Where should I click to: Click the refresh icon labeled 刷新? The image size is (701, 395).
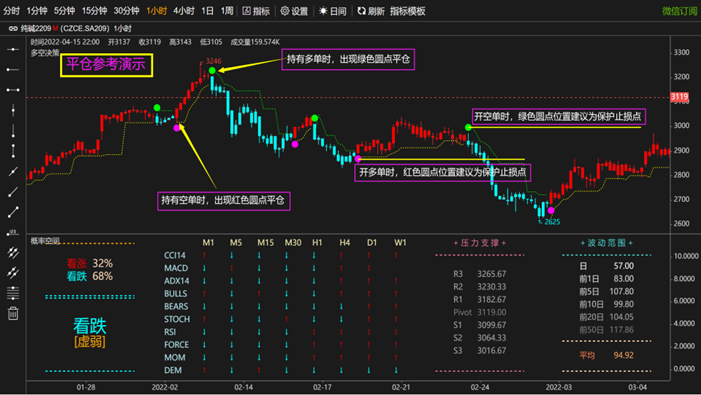tap(371, 11)
